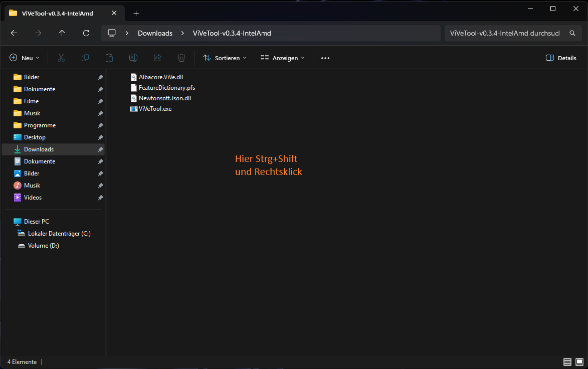This screenshot has width=588, height=369.
Task: Expand chevron after Downloads in address bar
Action: 182,33
